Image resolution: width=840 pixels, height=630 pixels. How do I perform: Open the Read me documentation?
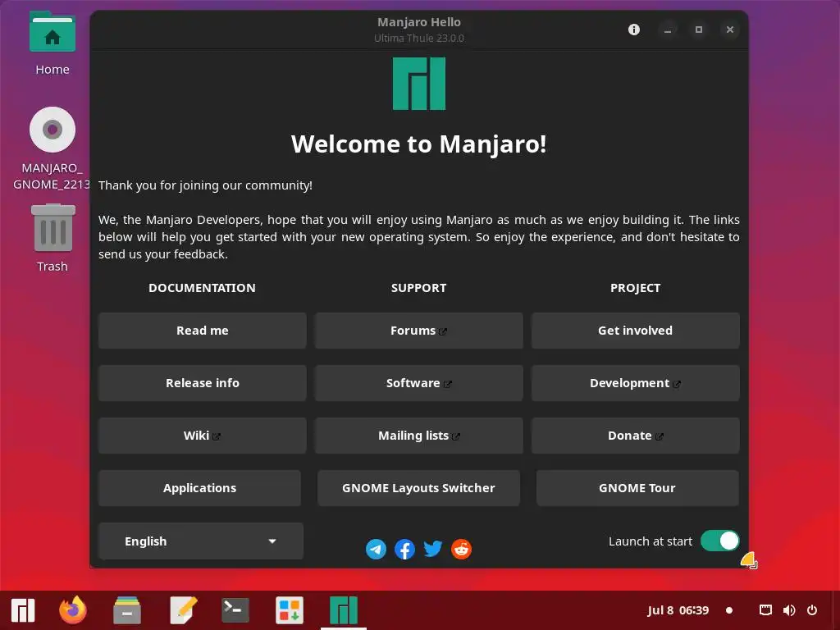tap(203, 331)
